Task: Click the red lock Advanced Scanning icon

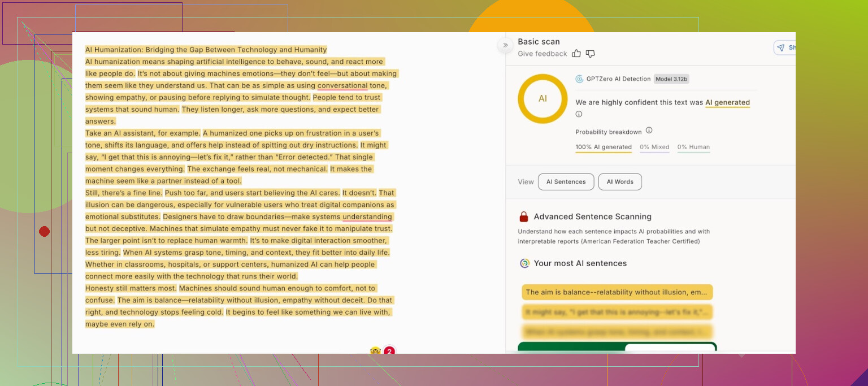Action: coord(524,217)
